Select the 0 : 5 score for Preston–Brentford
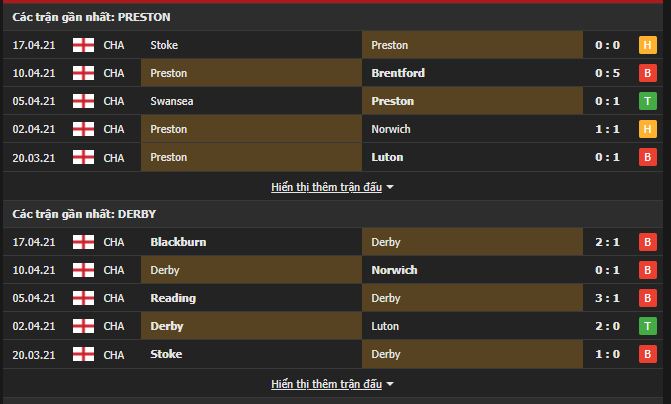 [607, 73]
